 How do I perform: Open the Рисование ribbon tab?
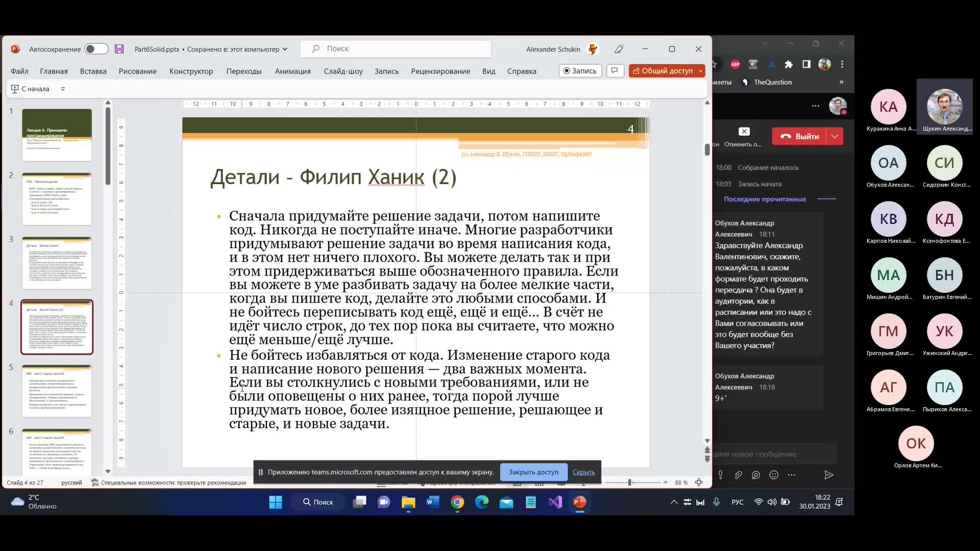pos(138,71)
